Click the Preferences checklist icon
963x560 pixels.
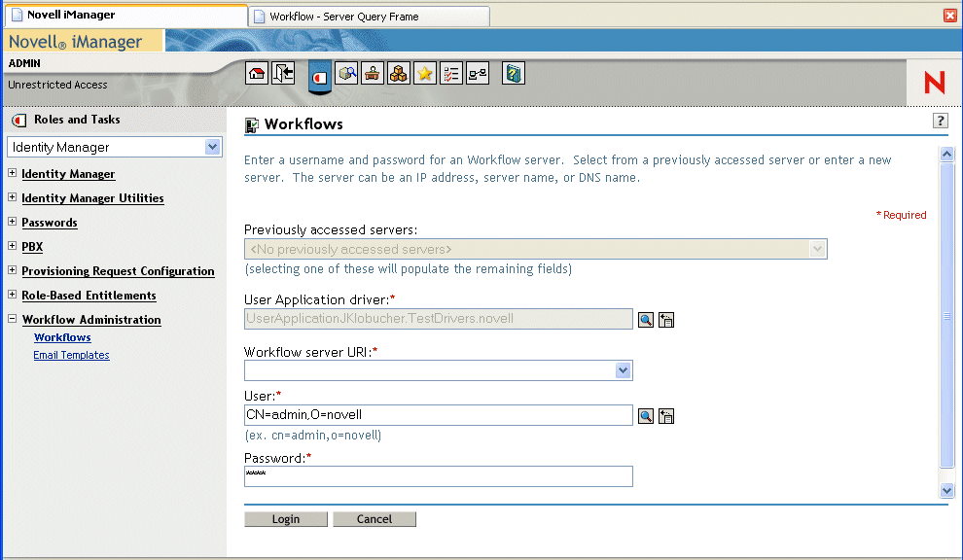click(x=450, y=73)
